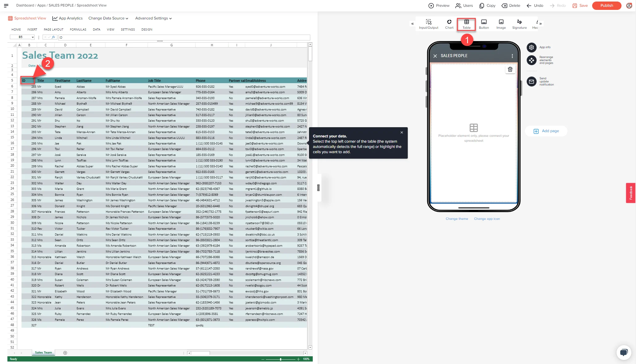The image size is (636, 364).
Task: Open the DESIGN ribbon tab
Action: 147,30
